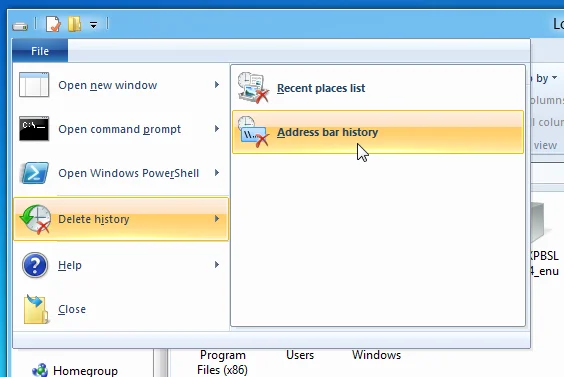Click the Close folder icon
The image size is (564, 377).
point(36,309)
